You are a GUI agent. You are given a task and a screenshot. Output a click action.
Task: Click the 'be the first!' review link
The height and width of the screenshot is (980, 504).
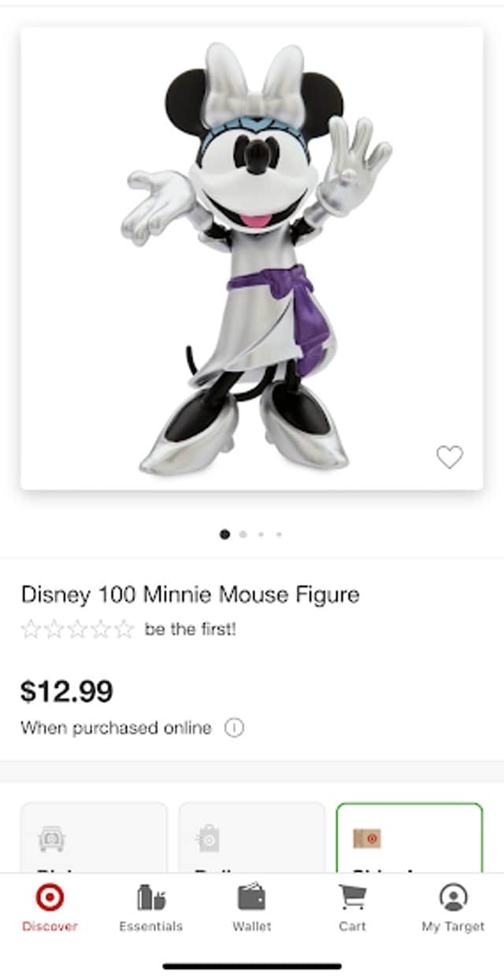pyautogui.click(x=190, y=629)
